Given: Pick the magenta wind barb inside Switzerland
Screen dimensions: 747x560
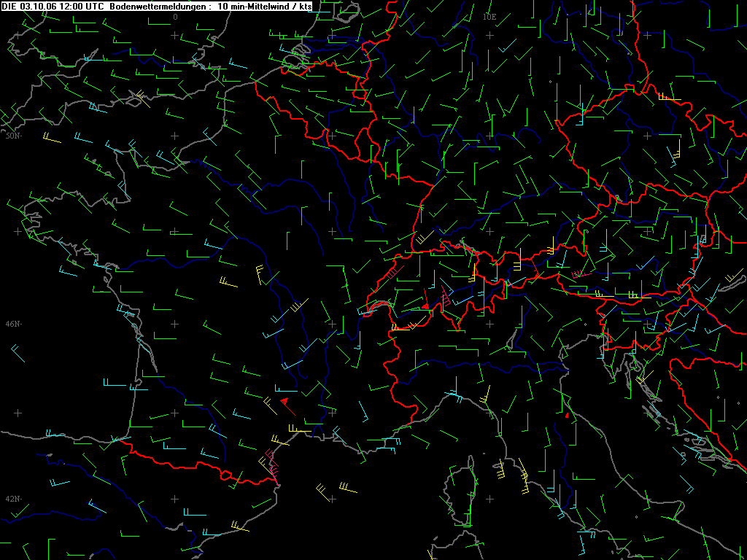Looking at the screenshot, I should click(446, 296).
